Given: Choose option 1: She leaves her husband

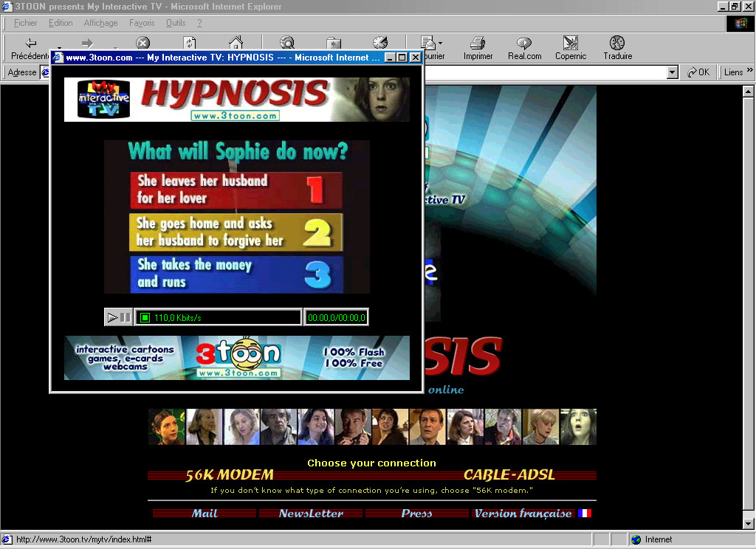Looking at the screenshot, I should click(x=236, y=190).
